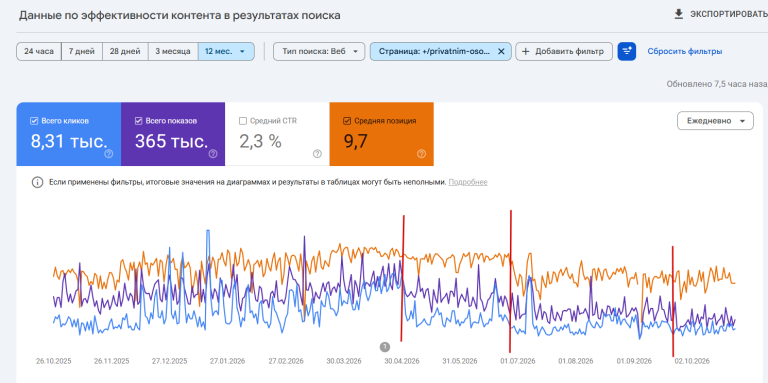Click the 26.10.2025 axis date label
Viewport: 768px width, 383px height.
tap(53, 361)
